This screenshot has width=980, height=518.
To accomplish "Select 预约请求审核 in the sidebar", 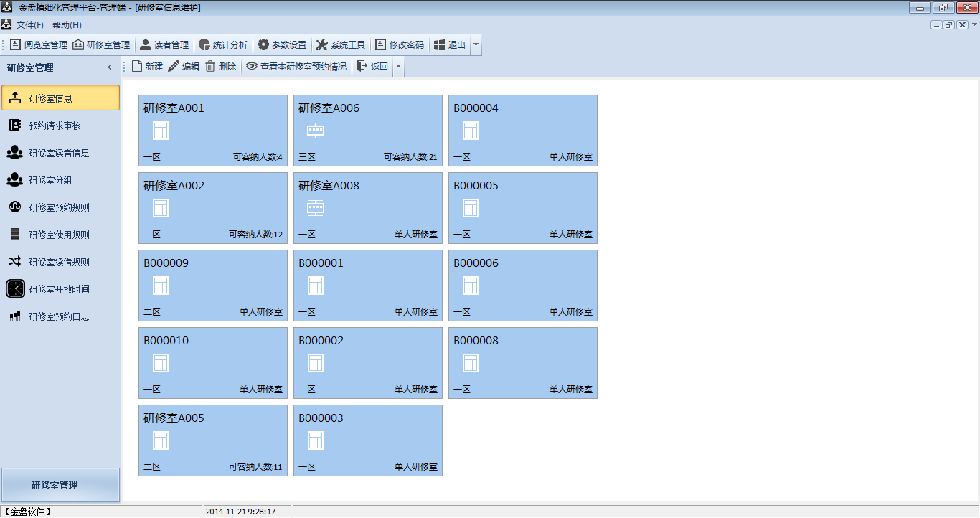I will pyautogui.click(x=55, y=126).
